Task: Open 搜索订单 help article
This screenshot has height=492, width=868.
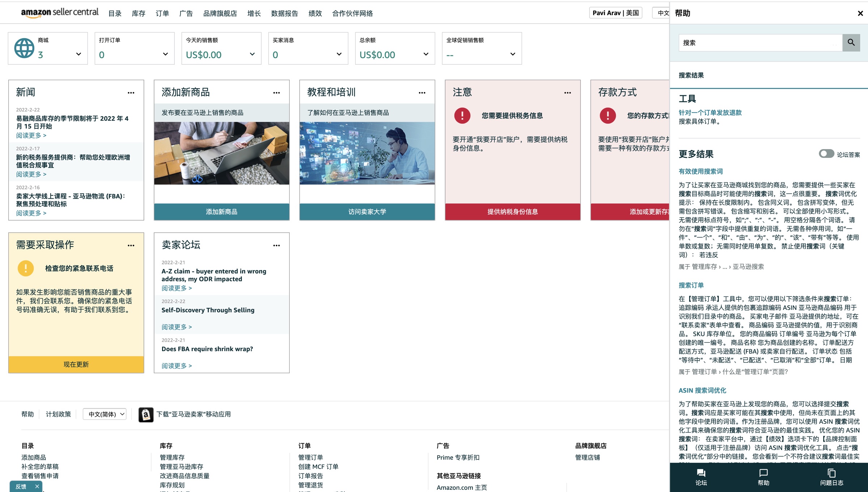Action: pyautogui.click(x=691, y=285)
